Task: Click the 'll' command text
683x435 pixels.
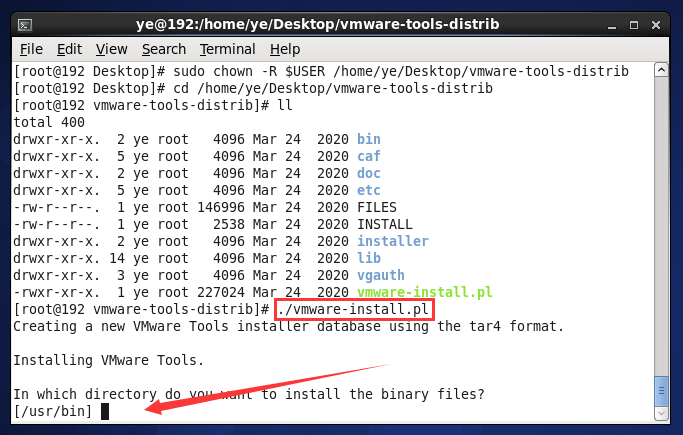Action: (285, 105)
